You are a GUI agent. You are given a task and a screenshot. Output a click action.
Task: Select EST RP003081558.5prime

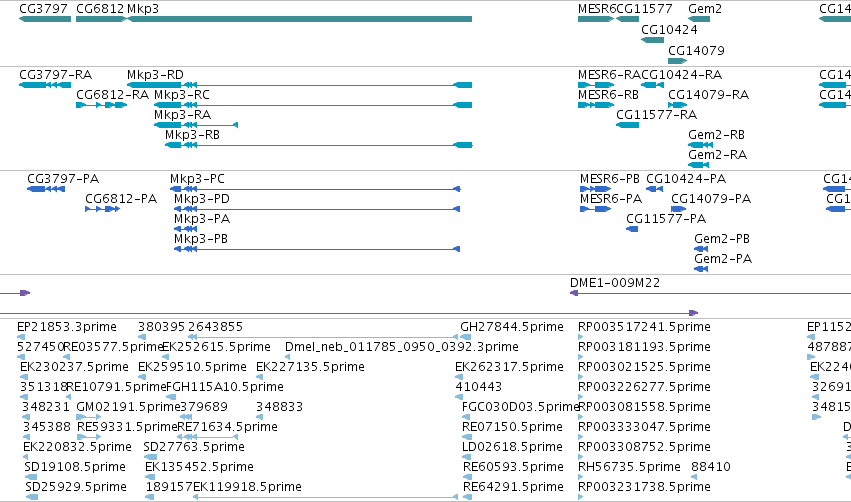click(x=644, y=407)
